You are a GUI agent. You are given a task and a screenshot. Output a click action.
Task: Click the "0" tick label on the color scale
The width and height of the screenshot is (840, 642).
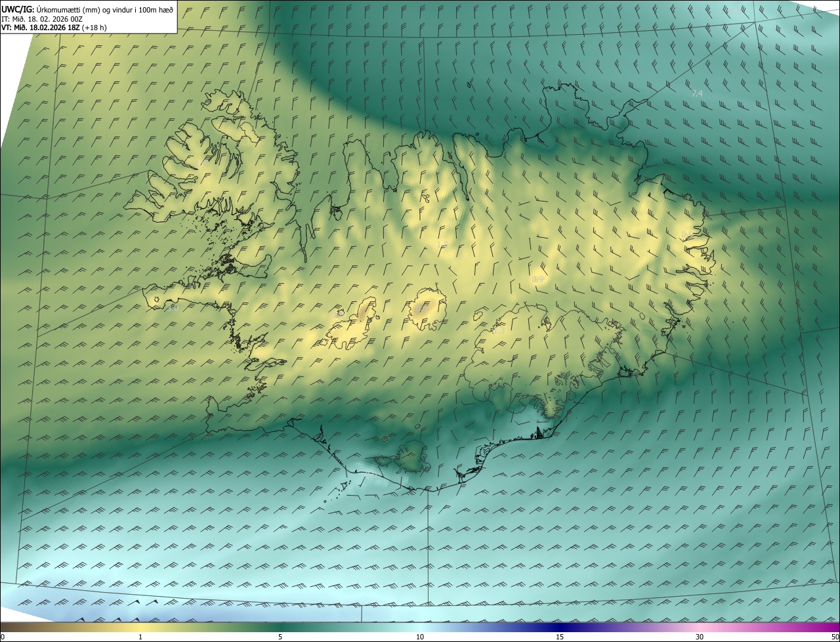tap(3, 637)
